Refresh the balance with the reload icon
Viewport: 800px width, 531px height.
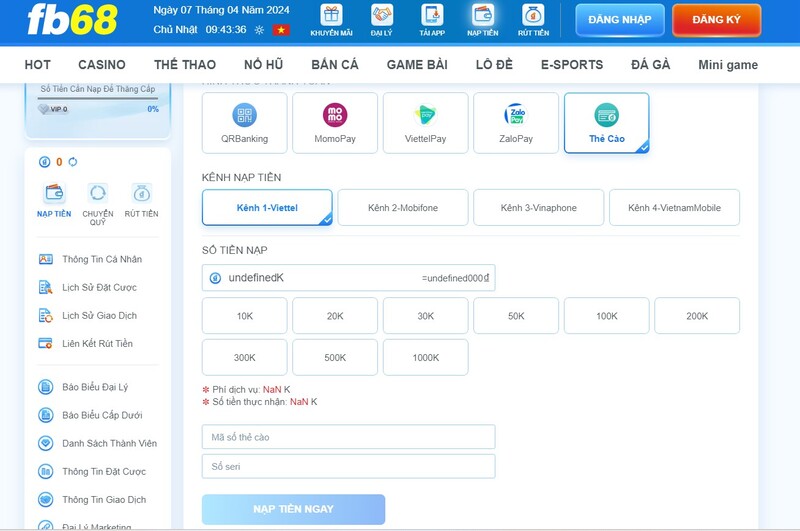[x=73, y=162]
